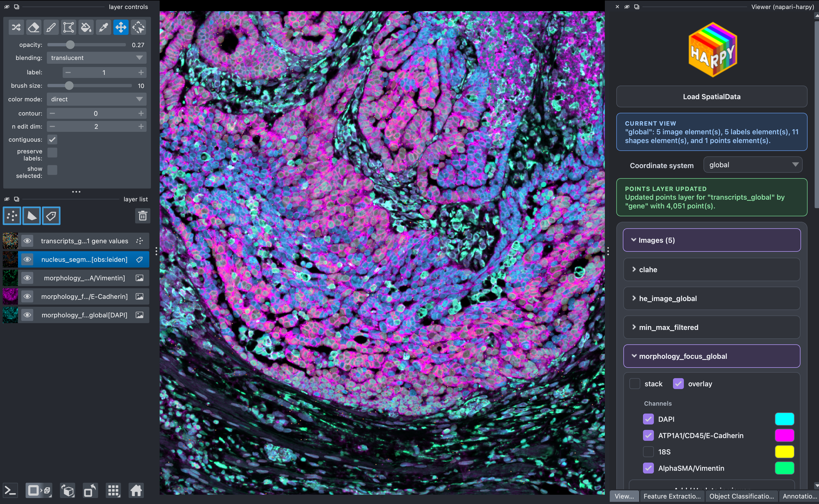The height and width of the screenshot is (504, 819).
Task: Close the Viewer napari-harpy panel
Action: click(617, 7)
